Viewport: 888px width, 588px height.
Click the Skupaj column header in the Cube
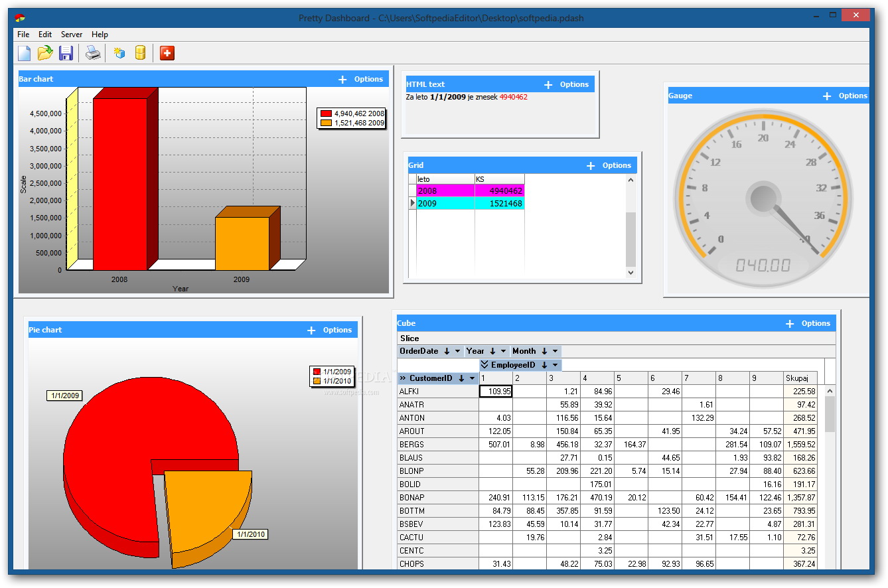[800, 378]
